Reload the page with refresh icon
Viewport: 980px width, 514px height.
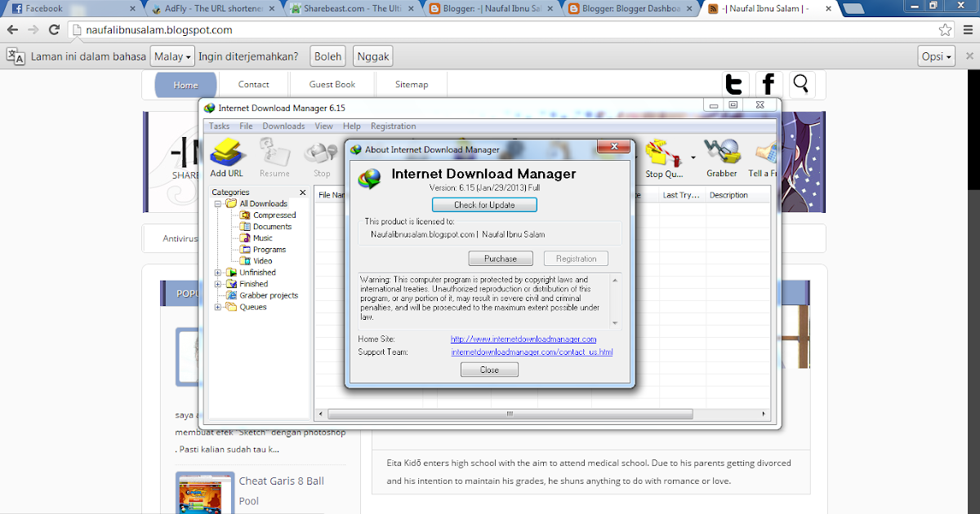pyautogui.click(x=55, y=30)
